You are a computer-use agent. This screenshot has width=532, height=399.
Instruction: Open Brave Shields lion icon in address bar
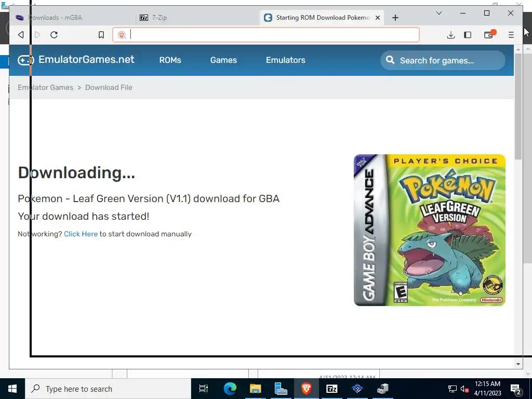(122, 35)
